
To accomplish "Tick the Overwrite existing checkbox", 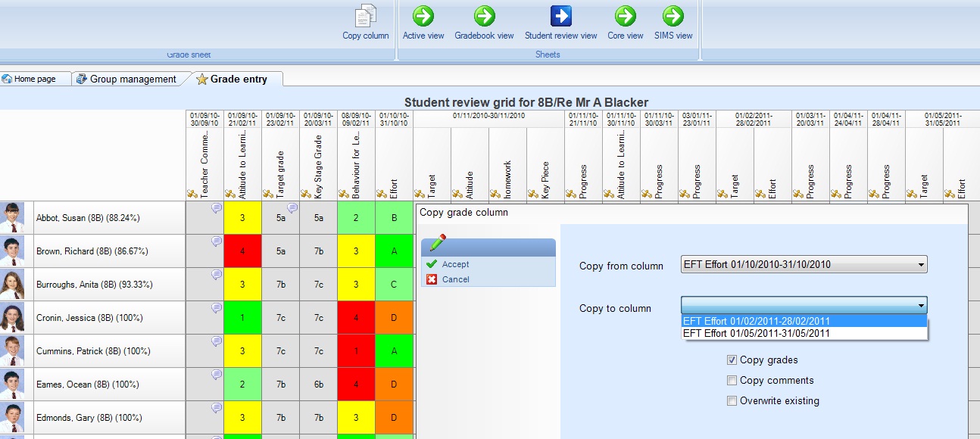I will [x=732, y=401].
